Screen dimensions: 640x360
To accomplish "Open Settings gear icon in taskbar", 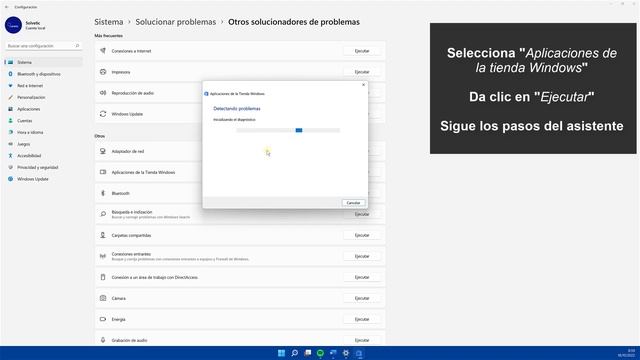I will click(346, 353).
